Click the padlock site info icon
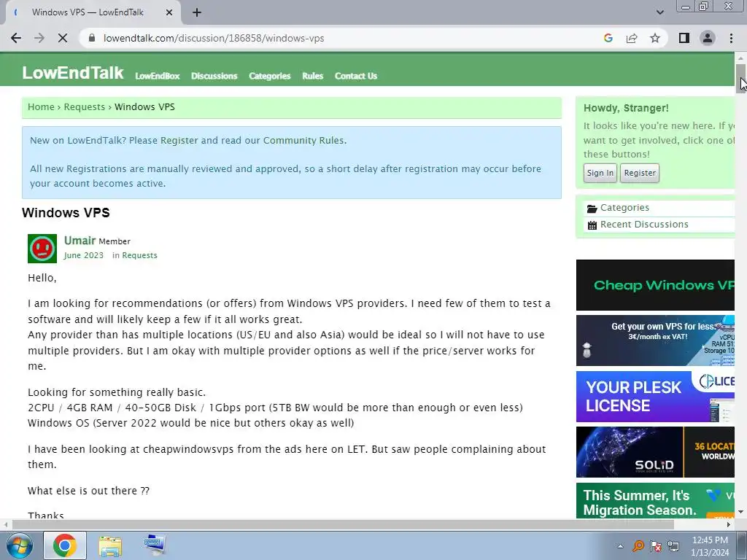Viewport: 747px width, 560px height. 93,38
